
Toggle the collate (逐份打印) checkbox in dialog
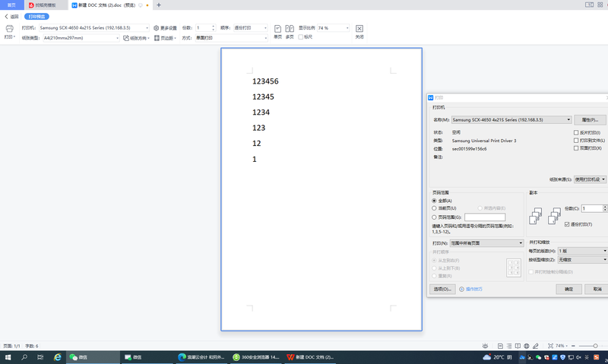(567, 224)
